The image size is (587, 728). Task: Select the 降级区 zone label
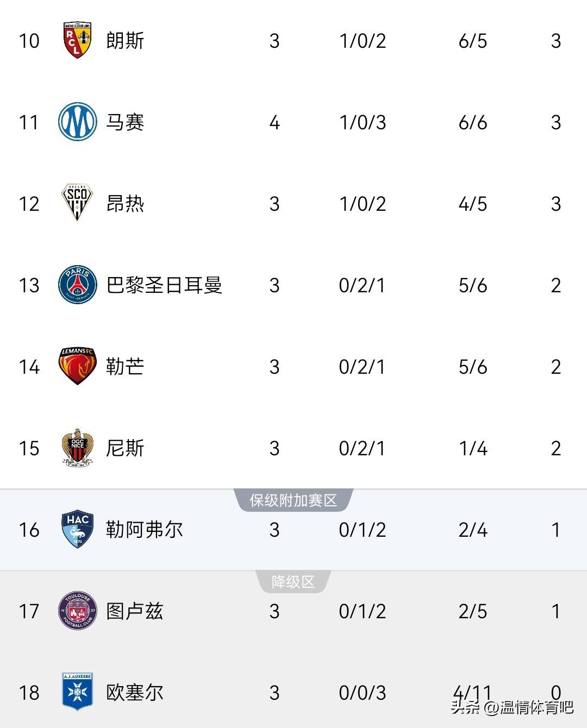click(x=293, y=582)
